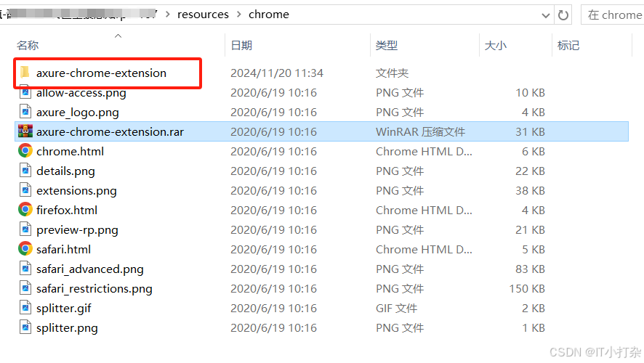Sort by 日期 column header
Image resolution: width=644 pixels, height=363 pixels.
pos(241,45)
